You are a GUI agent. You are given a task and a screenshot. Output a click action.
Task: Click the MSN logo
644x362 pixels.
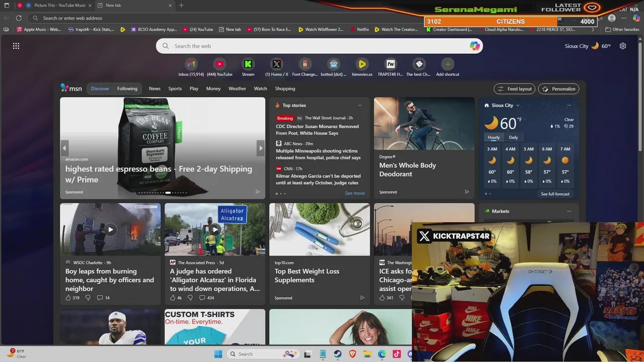point(71,88)
